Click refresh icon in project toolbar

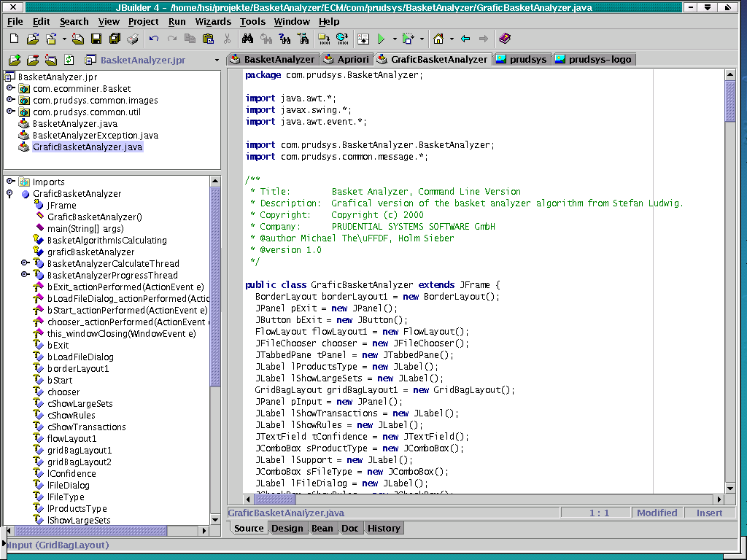(x=69, y=60)
